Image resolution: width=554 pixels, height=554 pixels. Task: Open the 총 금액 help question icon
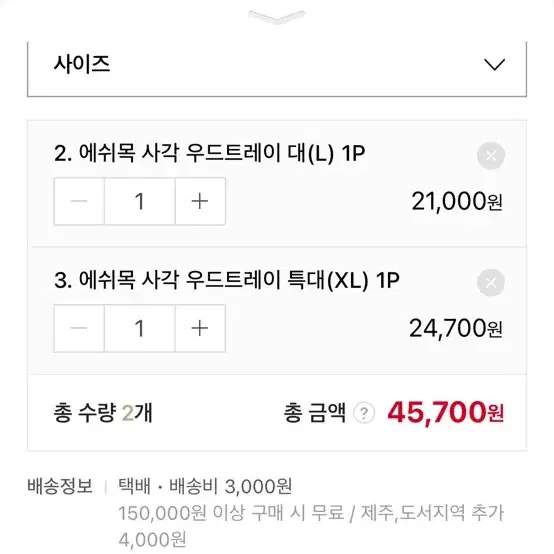click(x=364, y=412)
